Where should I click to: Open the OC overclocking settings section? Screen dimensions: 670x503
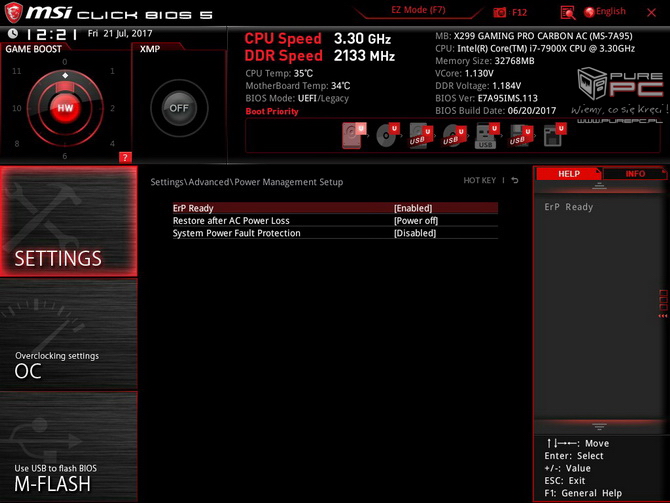[x=69, y=335]
